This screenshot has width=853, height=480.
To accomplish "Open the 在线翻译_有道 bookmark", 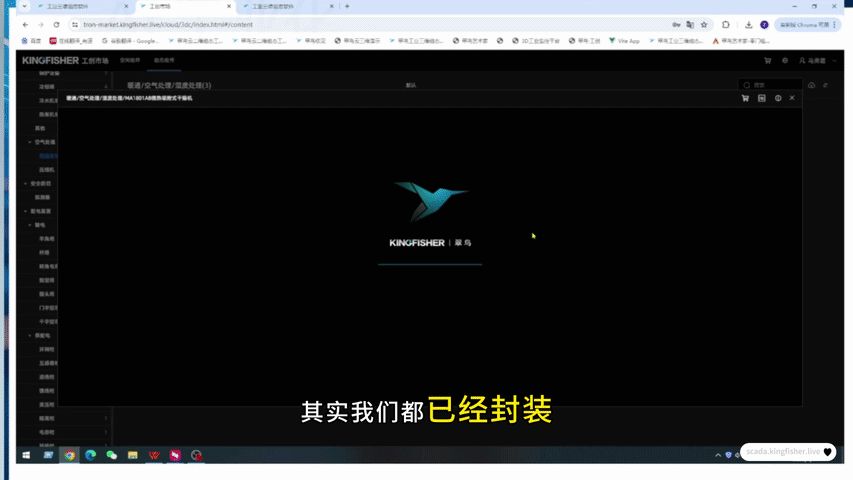I will (71, 41).
